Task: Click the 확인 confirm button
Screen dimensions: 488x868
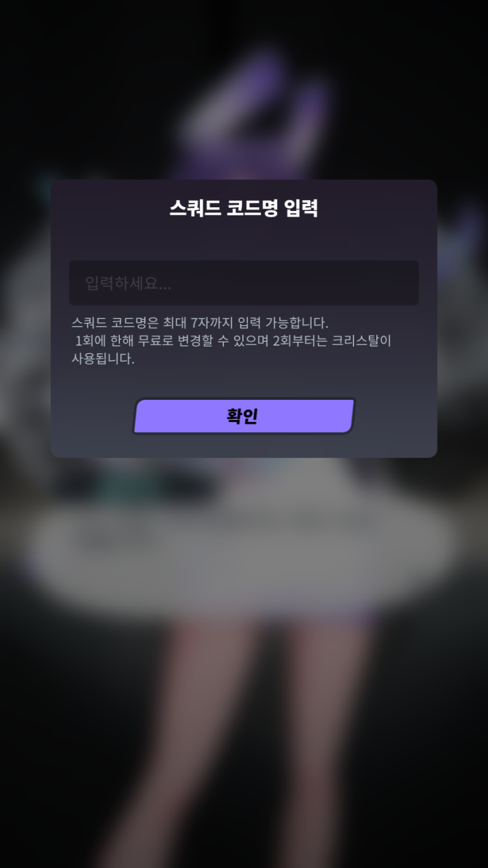Action: (x=244, y=416)
